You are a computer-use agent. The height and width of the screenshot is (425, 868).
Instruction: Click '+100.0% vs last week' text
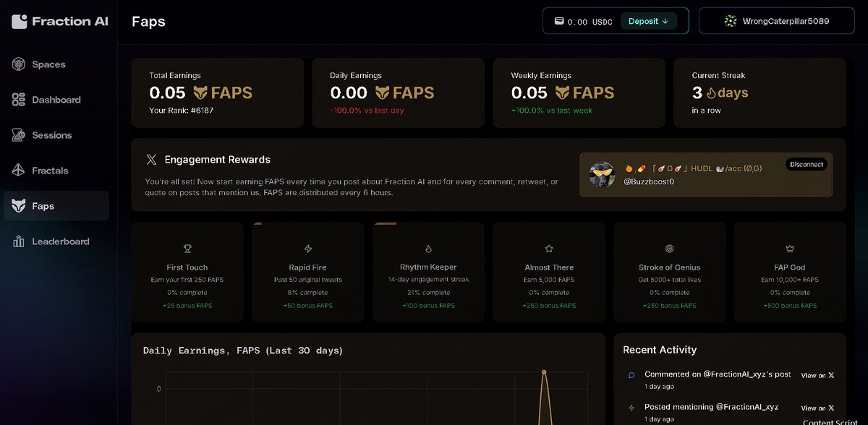click(551, 111)
